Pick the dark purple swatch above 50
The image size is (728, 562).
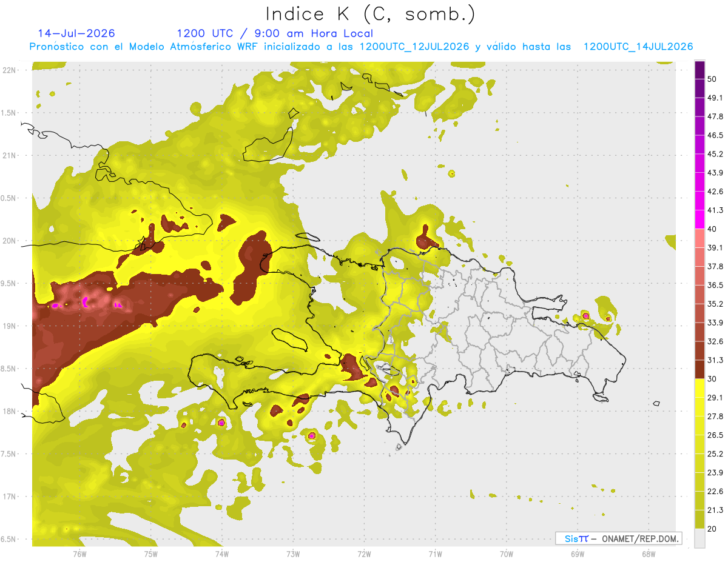[699, 70]
